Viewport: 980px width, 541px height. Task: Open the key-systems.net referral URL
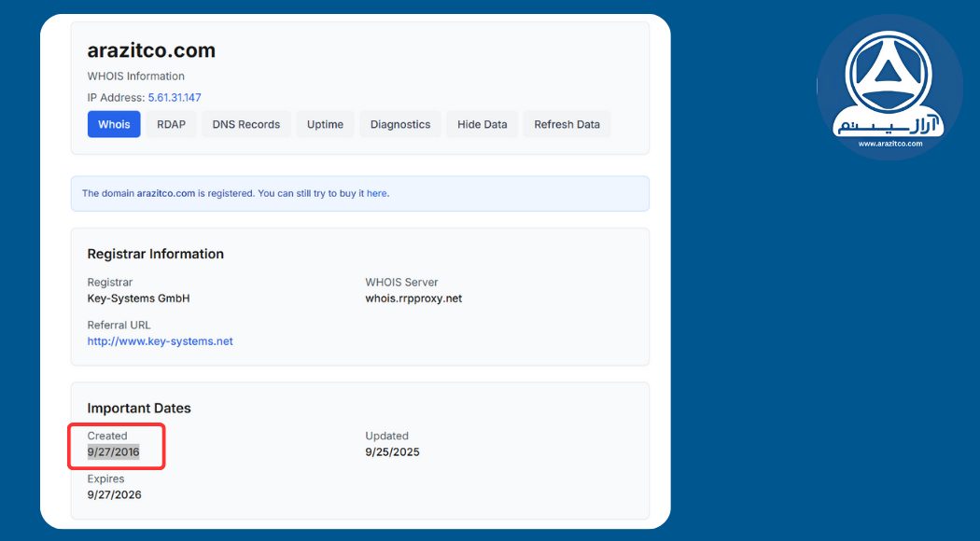[x=160, y=341]
